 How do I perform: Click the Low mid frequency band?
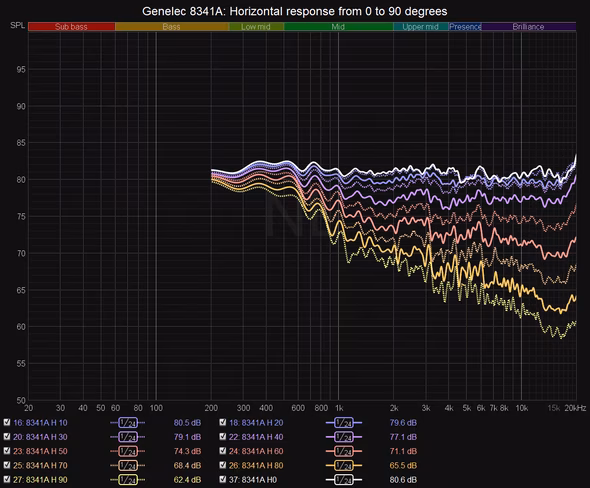point(256,27)
